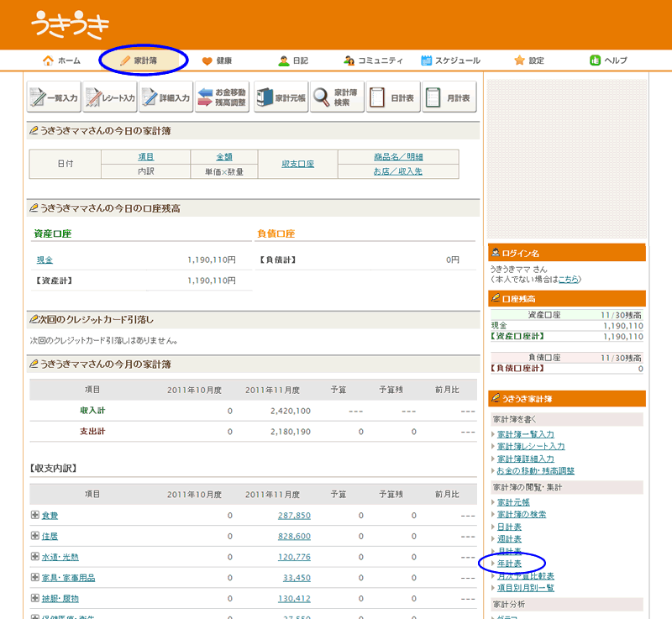The width and height of the screenshot is (672, 619).
Task: Click the 年計表 sidebar link
Action: [x=509, y=564]
